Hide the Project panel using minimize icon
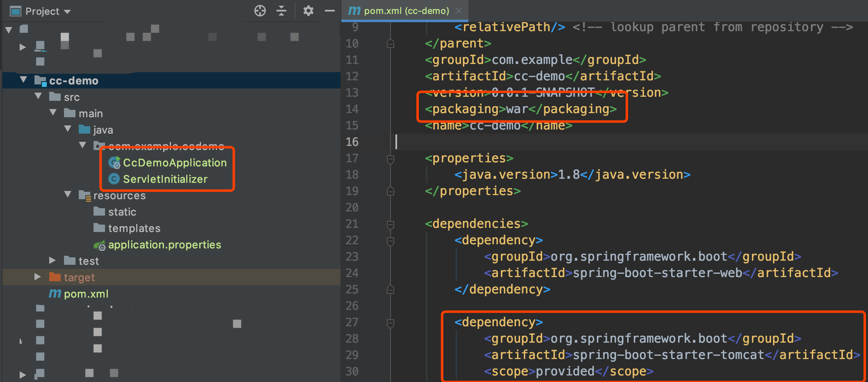Image resolution: width=868 pixels, height=382 pixels. click(x=330, y=11)
